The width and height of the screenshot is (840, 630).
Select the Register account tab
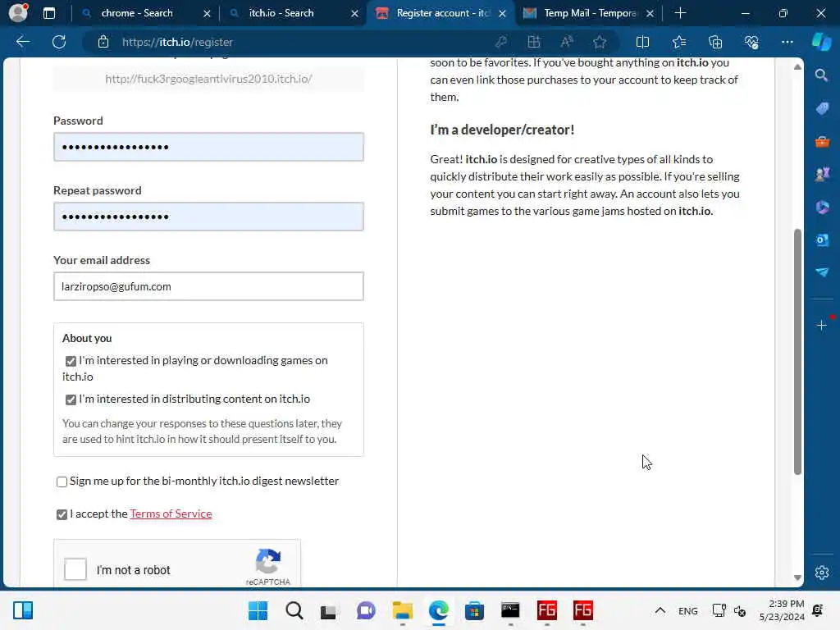click(442, 13)
